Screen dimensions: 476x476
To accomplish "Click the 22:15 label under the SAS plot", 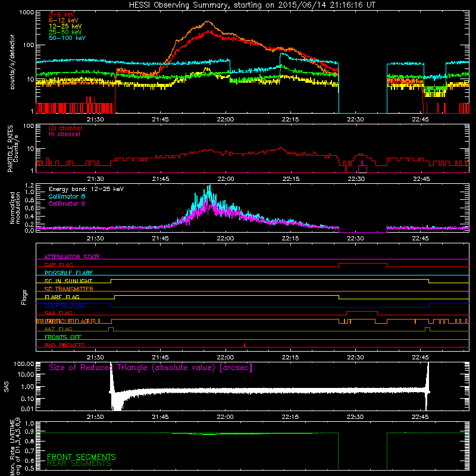I will (x=290, y=417).
